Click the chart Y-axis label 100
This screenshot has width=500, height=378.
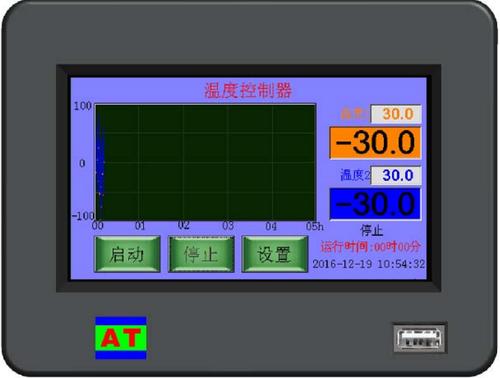[83, 106]
